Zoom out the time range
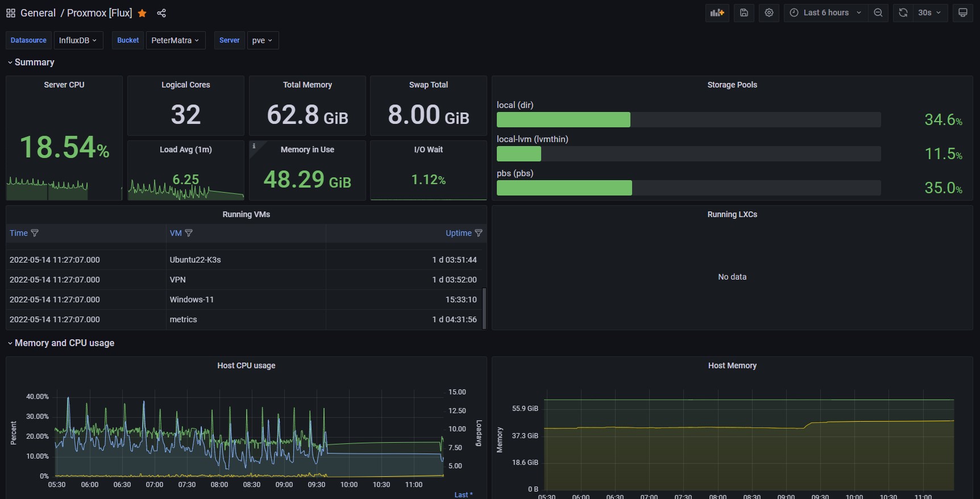Screen dimensions: 980x499 pyautogui.click(x=878, y=13)
